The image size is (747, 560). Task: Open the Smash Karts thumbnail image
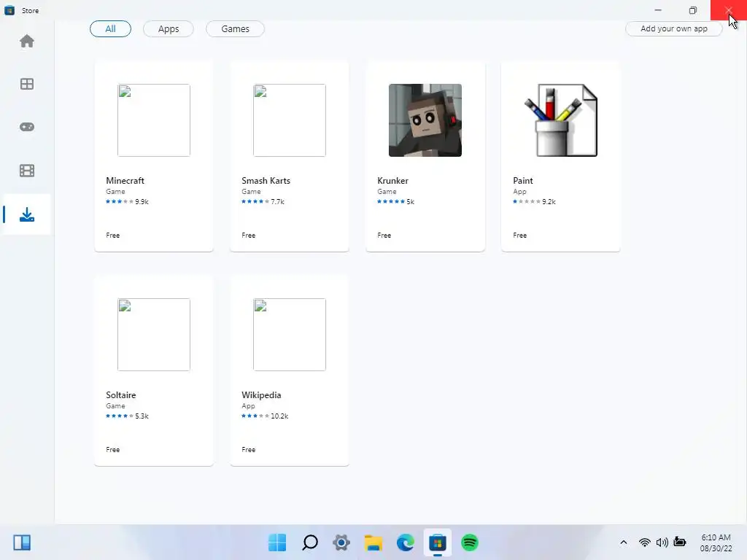pyautogui.click(x=290, y=120)
